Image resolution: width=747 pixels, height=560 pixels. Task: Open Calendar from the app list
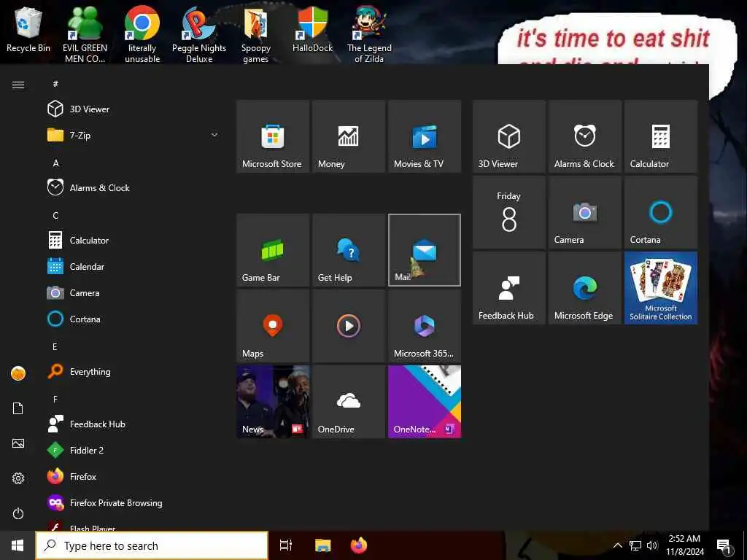click(x=133, y=266)
